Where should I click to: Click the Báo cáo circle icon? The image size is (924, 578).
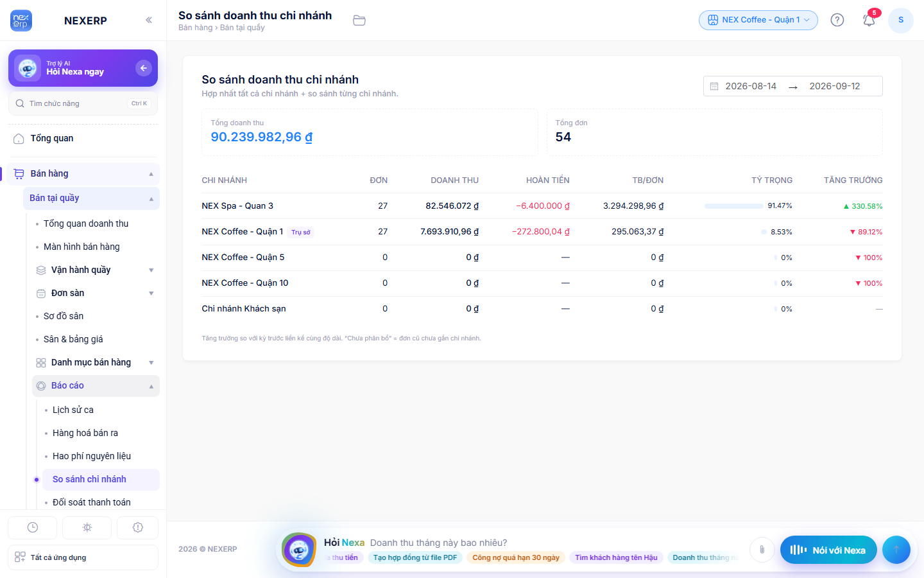pos(41,386)
